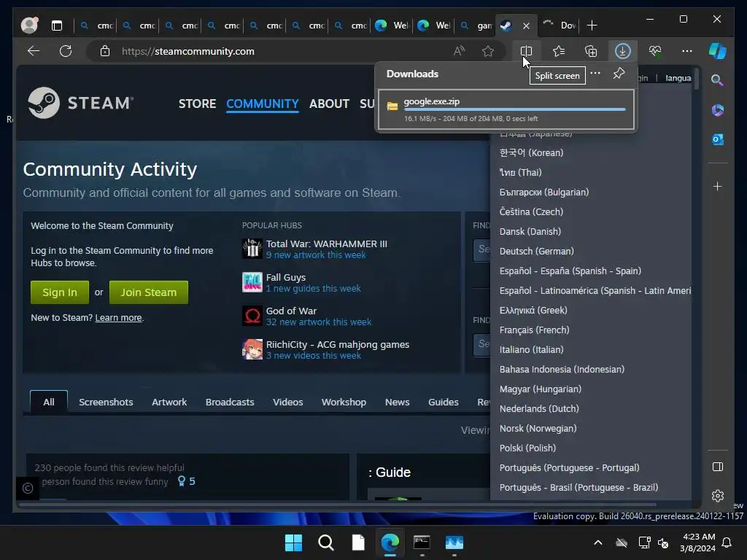Follow the Learn more link
747x560 pixels.
(x=118, y=318)
